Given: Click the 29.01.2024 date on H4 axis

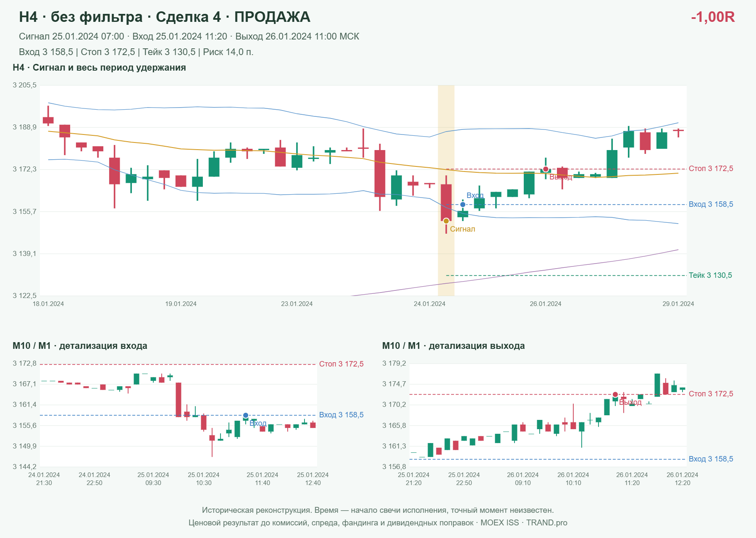Looking at the screenshot, I should click(x=678, y=304).
